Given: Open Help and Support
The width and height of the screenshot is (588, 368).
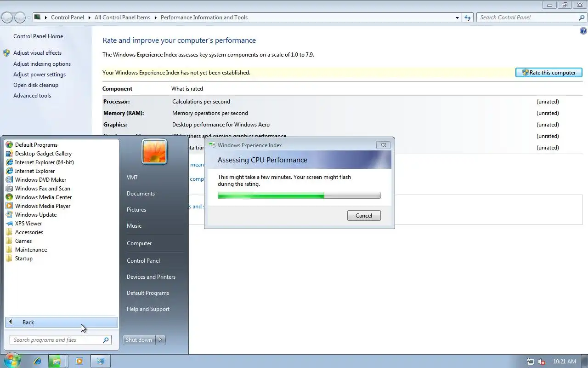Looking at the screenshot, I should pos(148,309).
